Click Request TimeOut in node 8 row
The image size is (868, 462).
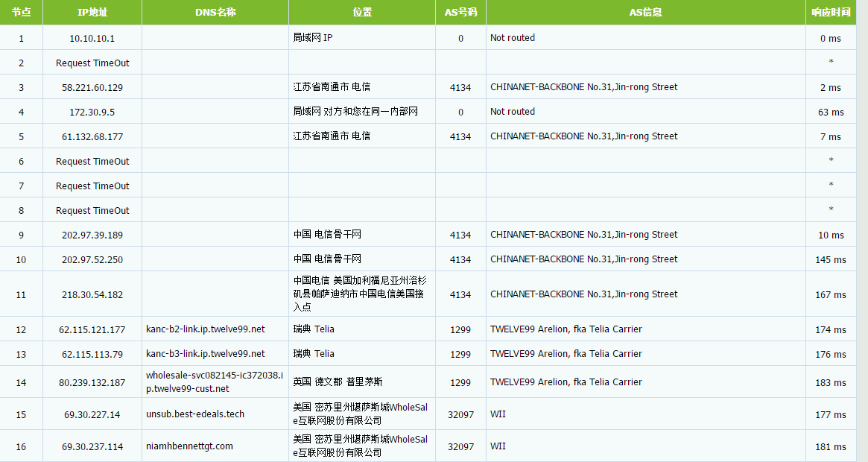pos(92,210)
